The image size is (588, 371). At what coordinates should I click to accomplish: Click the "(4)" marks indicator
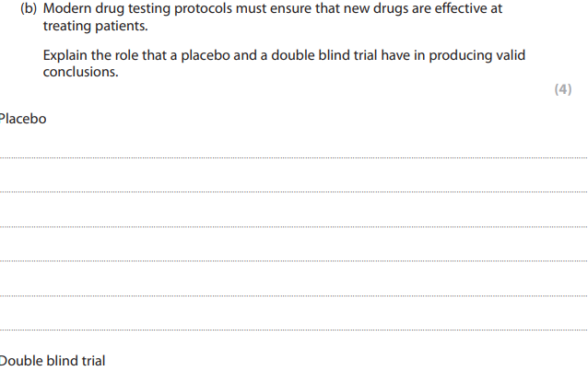pyautogui.click(x=562, y=89)
